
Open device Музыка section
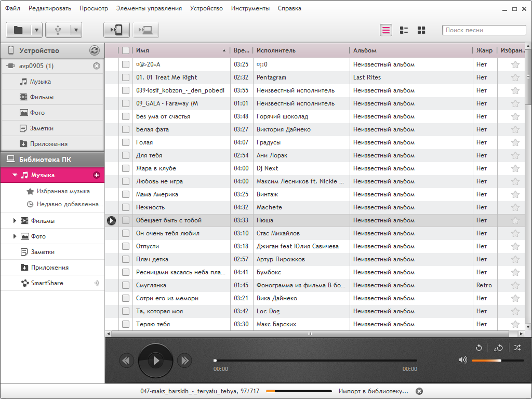tap(52, 82)
